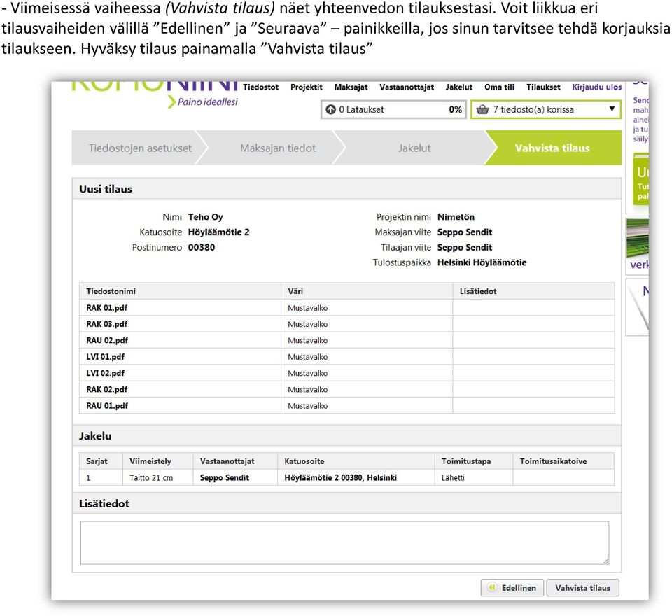The width and height of the screenshot is (672, 616).
Task: Click the rewind icon on Edellinen button
Action: (492, 587)
